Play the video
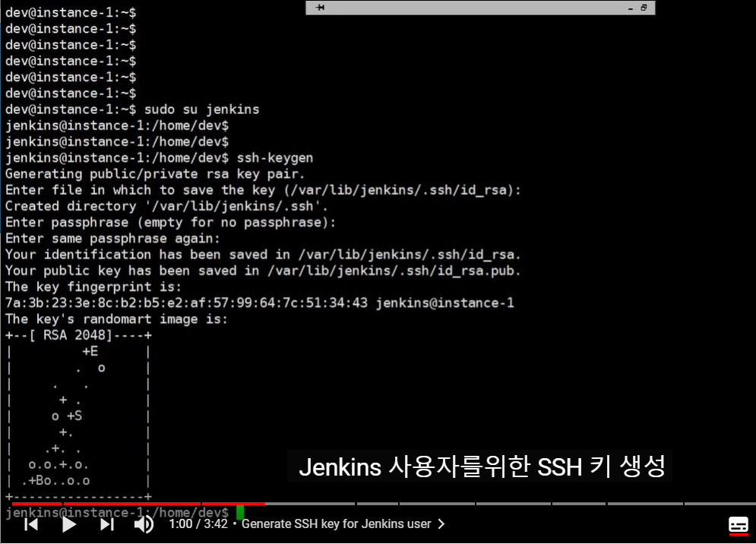Image resolution: width=756 pixels, height=544 pixels. (69, 524)
